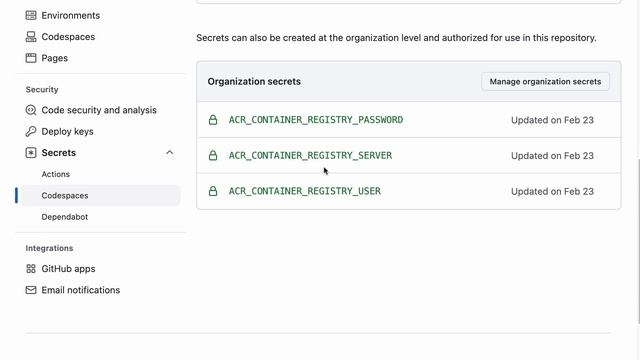Click the Code security and analysis scan icon
The height and width of the screenshot is (360, 640).
point(31,110)
